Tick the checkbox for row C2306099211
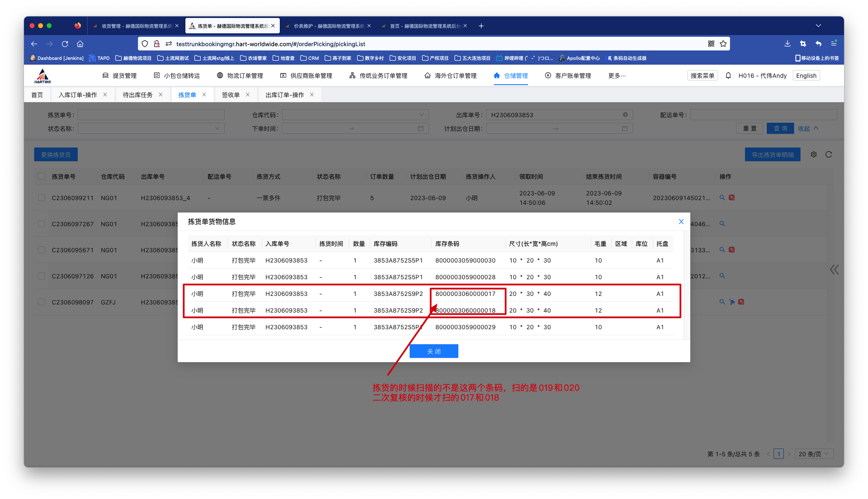868x499 pixels. click(x=41, y=198)
